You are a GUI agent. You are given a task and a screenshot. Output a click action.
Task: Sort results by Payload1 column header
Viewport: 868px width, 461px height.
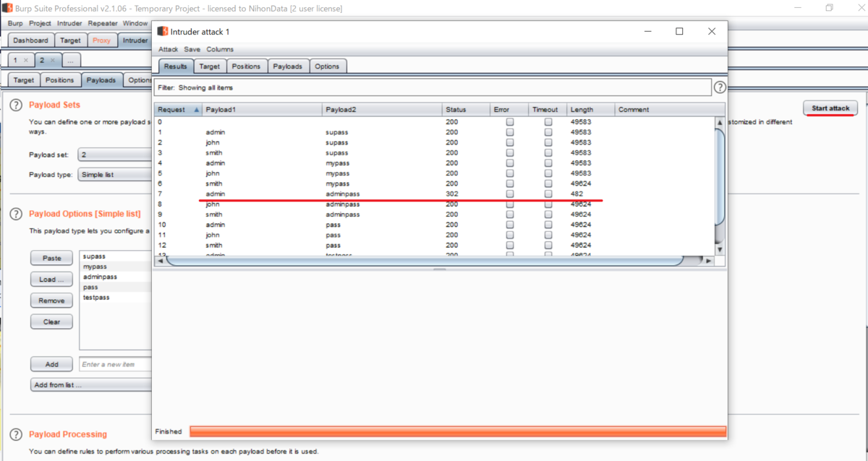[262, 110]
